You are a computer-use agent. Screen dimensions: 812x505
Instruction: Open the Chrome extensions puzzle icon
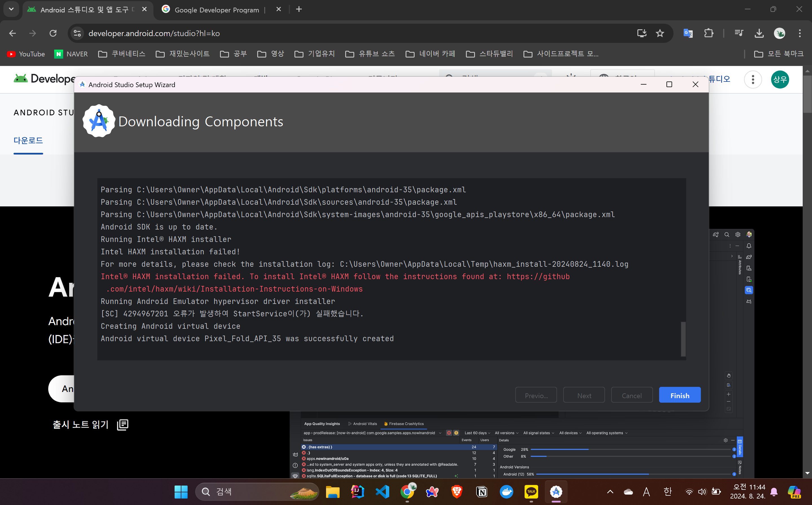(708, 33)
